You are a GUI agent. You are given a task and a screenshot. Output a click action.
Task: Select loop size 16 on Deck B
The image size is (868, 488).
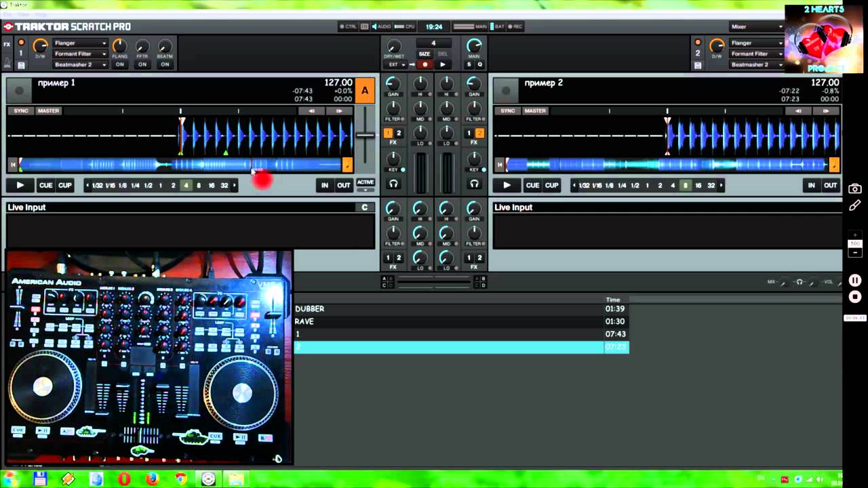coord(698,185)
